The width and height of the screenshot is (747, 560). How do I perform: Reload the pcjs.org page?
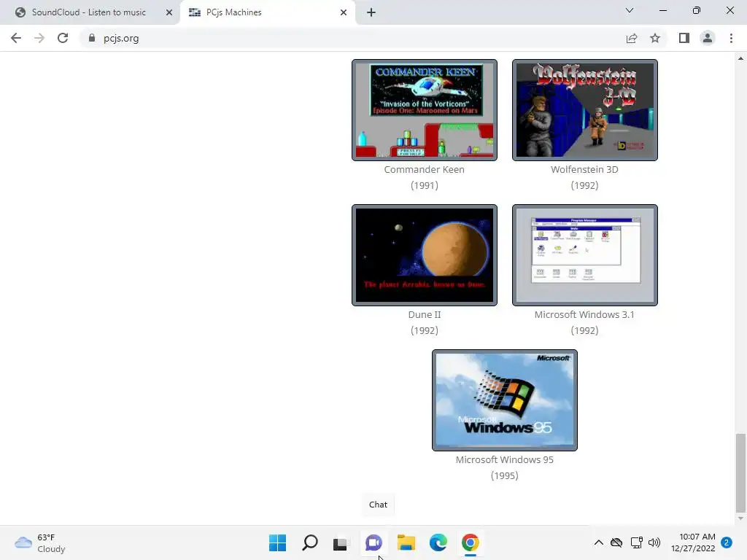(63, 38)
